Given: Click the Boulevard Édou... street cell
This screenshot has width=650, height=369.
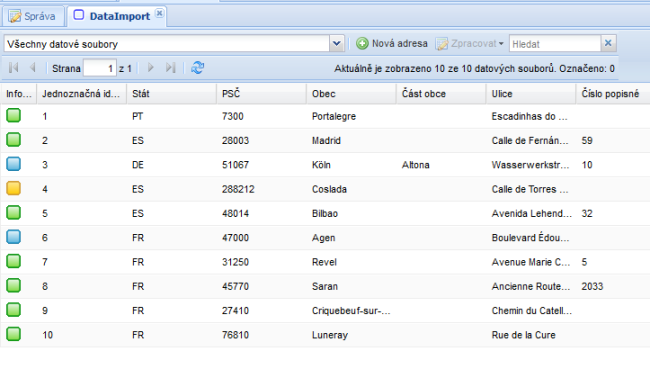Looking at the screenshot, I should [x=530, y=238].
